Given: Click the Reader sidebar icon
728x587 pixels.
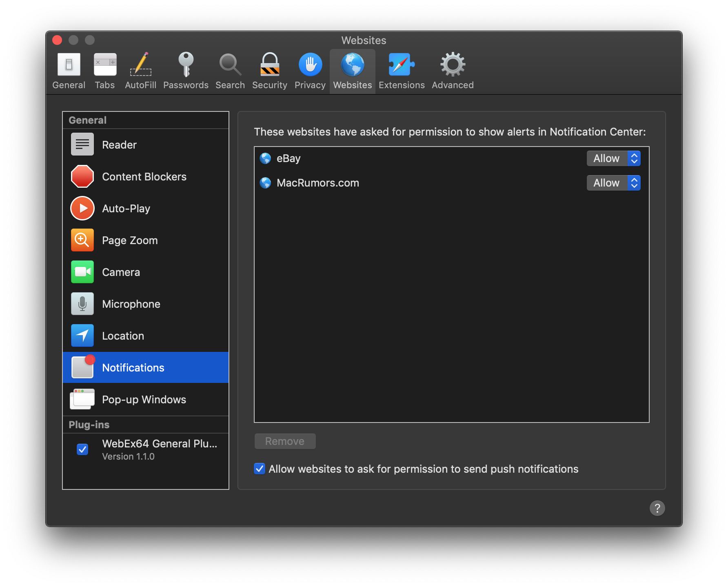Looking at the screenshot, I should pos(82,144).
